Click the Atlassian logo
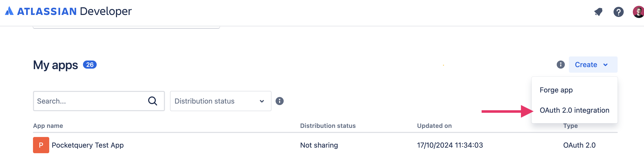 point(10,11)
